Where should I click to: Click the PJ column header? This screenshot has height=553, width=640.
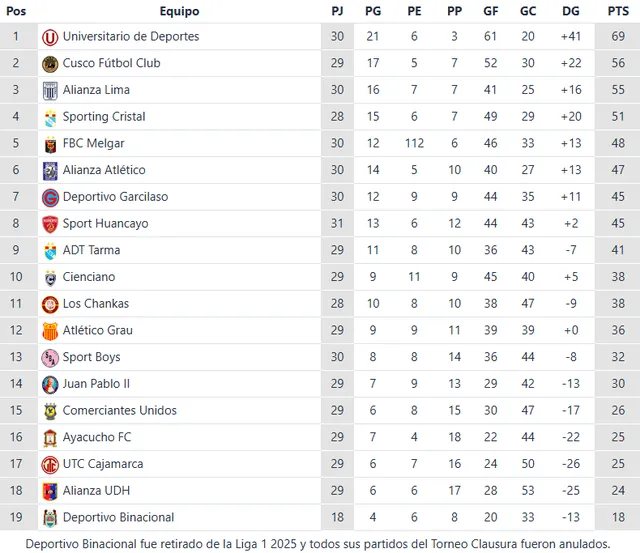point(337,11)
